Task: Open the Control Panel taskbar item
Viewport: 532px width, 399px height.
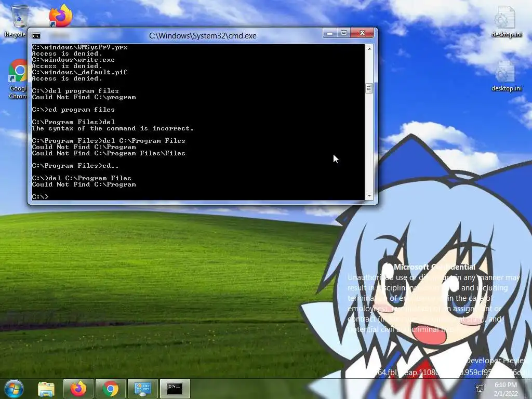Action: click(x=142, y=389)
